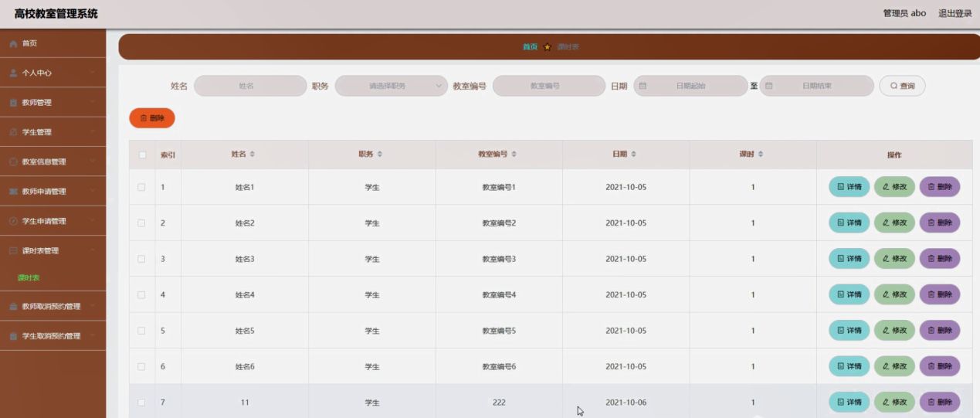
Task: Open 详情 for row 姓名1
Action: pyautogui.click(x=849, y=187)
